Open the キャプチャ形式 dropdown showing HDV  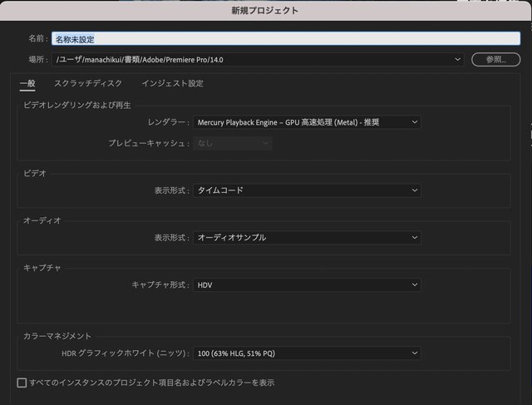point(307,285)
